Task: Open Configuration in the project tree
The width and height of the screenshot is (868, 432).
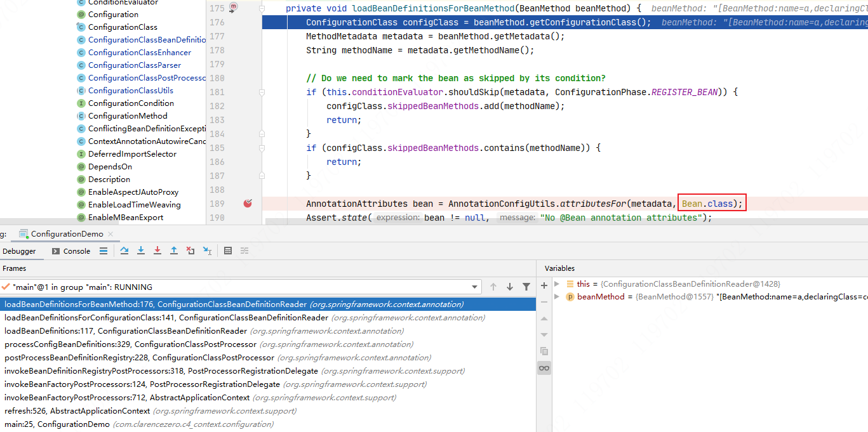Action: 113,15
